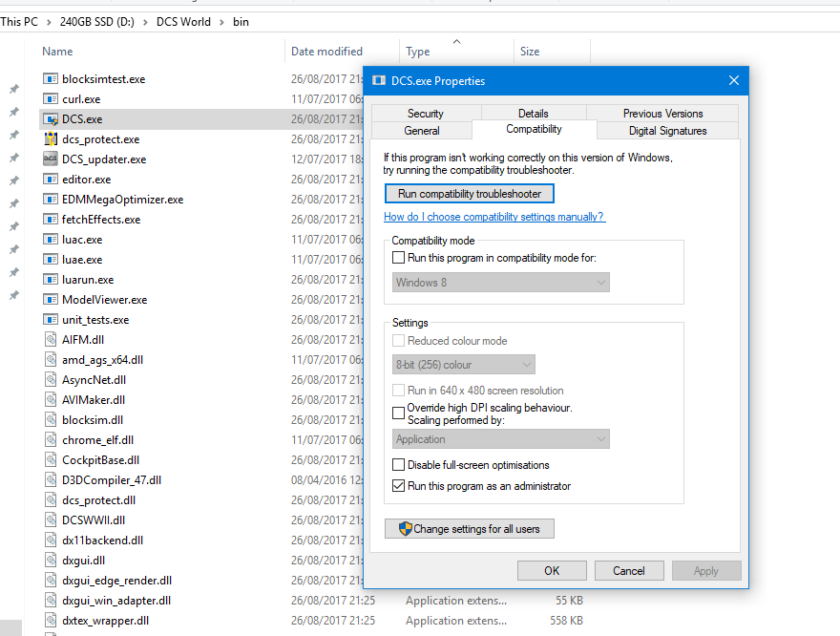840x636 pixels.
Task: Click the D3DCompiler_47.dll file icon
Action: [x=51, y=480]
